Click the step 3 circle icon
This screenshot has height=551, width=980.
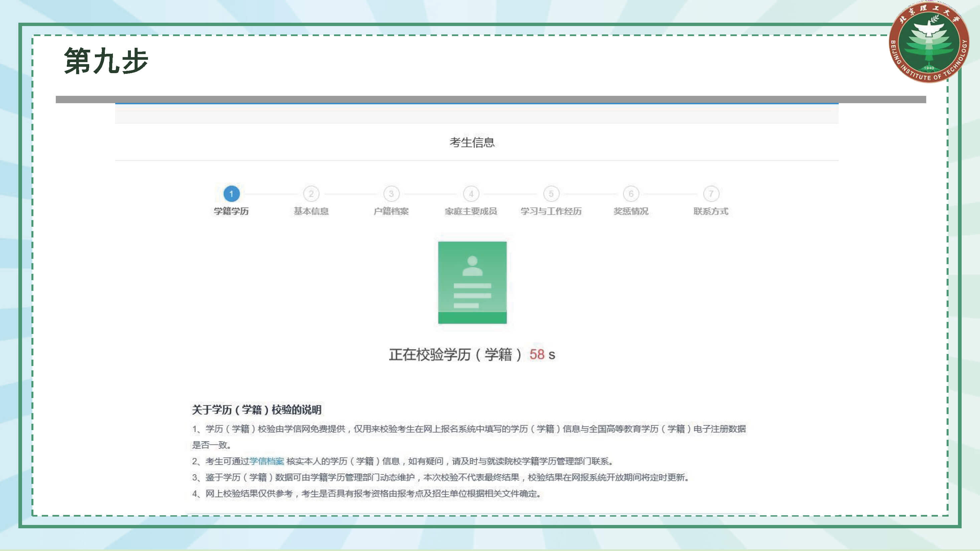tap(391, 194)
